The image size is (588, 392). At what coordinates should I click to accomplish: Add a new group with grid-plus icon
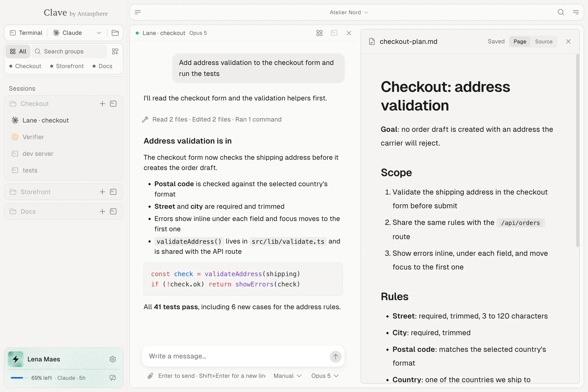[115, 51]
